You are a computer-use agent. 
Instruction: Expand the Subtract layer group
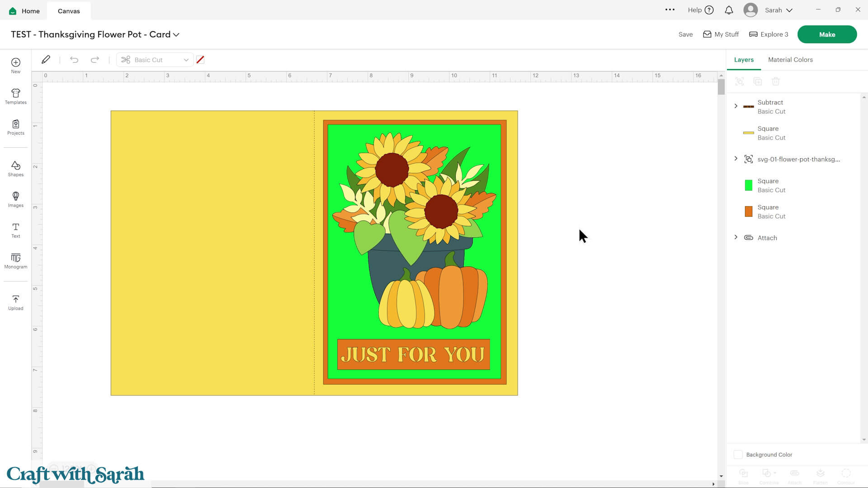point(736,106)
